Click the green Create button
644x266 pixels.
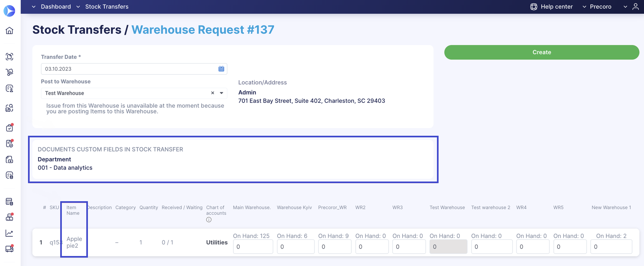click(x=542, y=52)
